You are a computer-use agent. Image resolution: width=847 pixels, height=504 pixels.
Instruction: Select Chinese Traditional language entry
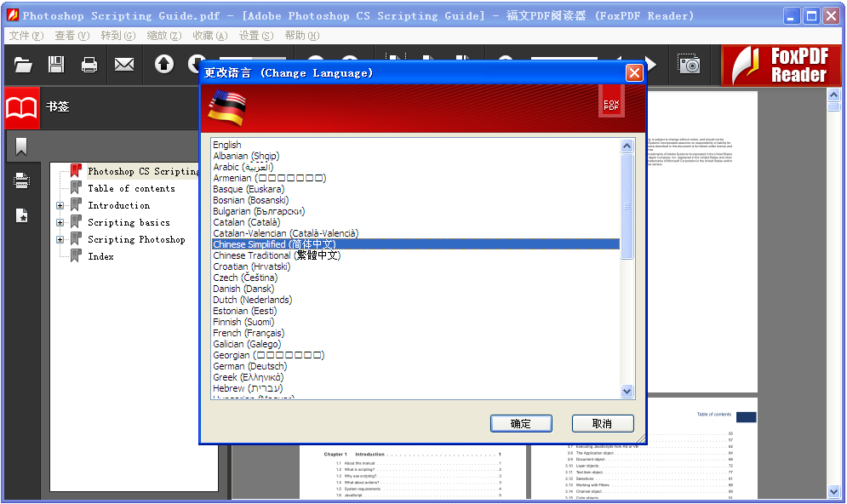tap(415, 255)
